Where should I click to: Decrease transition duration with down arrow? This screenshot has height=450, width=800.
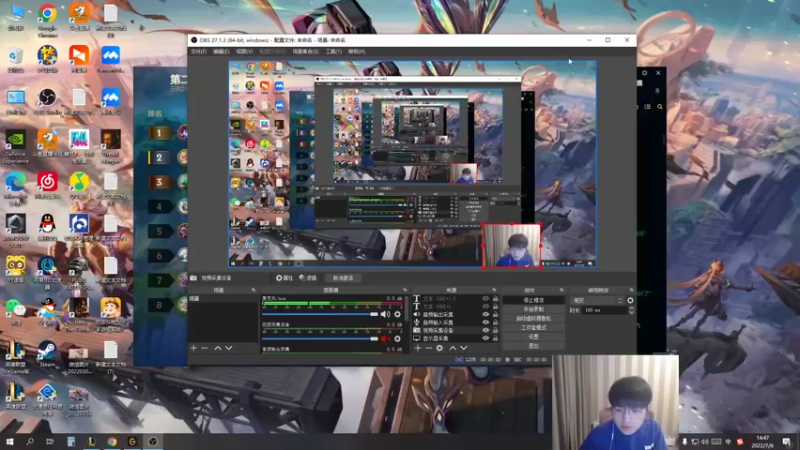tap(631, 312)
